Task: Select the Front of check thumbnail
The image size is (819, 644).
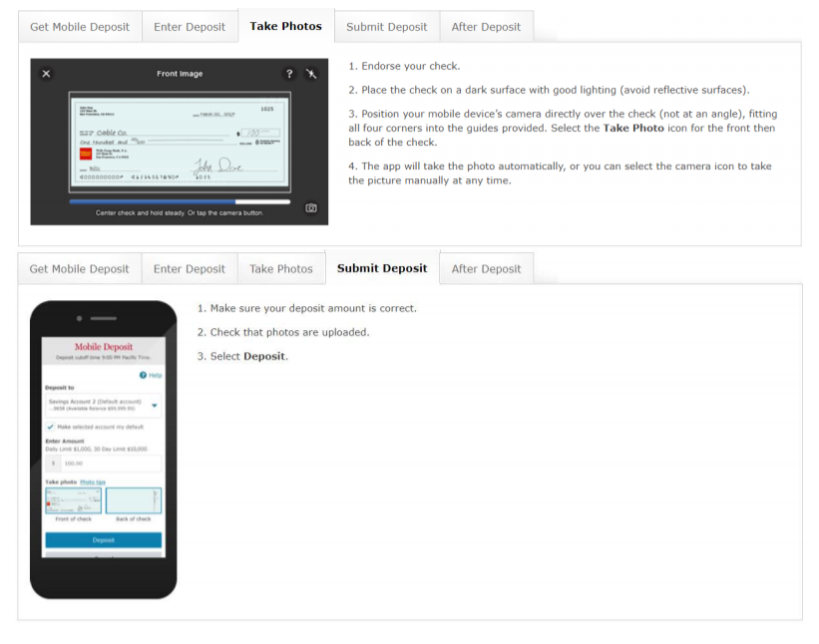Action: point(73,500)
